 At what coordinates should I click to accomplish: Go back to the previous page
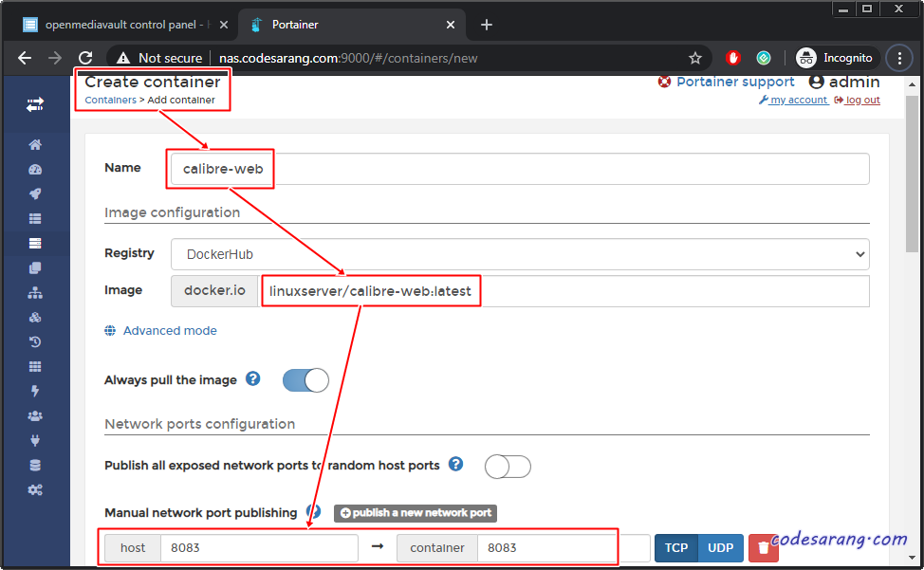[25, 58]
